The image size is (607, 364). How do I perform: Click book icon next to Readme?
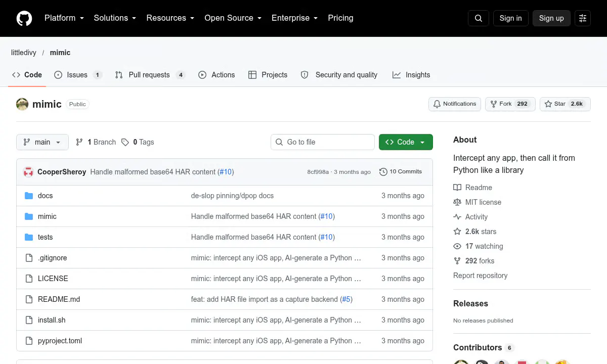coord(457,188)
